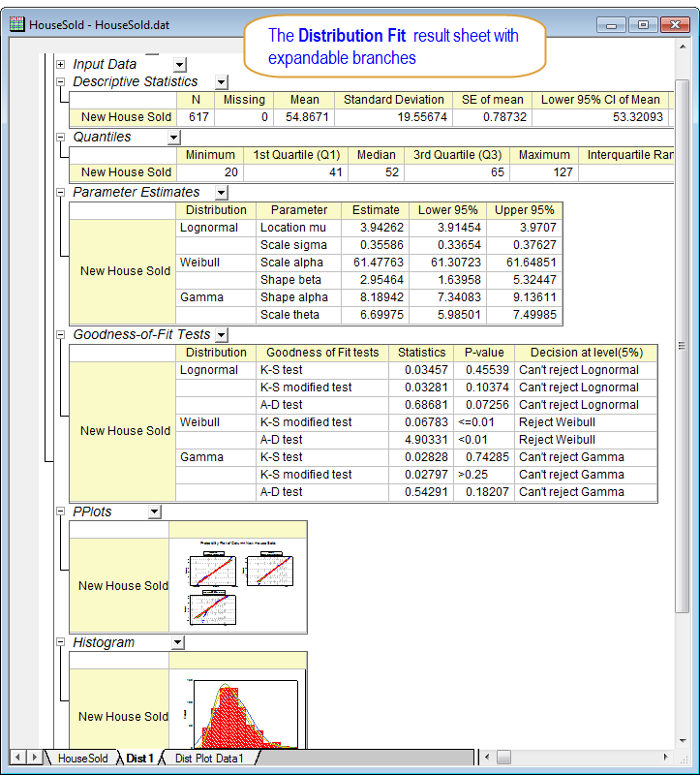This screenshot has width=700, height=775.
Task: Collapse the Goodness-of-Fit Tests branch
Action: [x=60, y=335]
